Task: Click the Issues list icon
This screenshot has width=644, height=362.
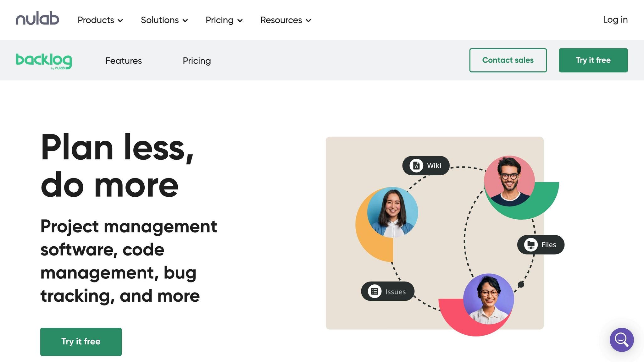Action: point(375,291)
